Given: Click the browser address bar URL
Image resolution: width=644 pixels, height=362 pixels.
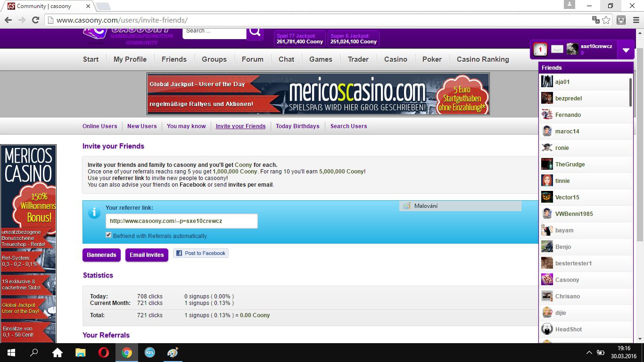Looking at the screenshot, I should click(x=122, y=20).
